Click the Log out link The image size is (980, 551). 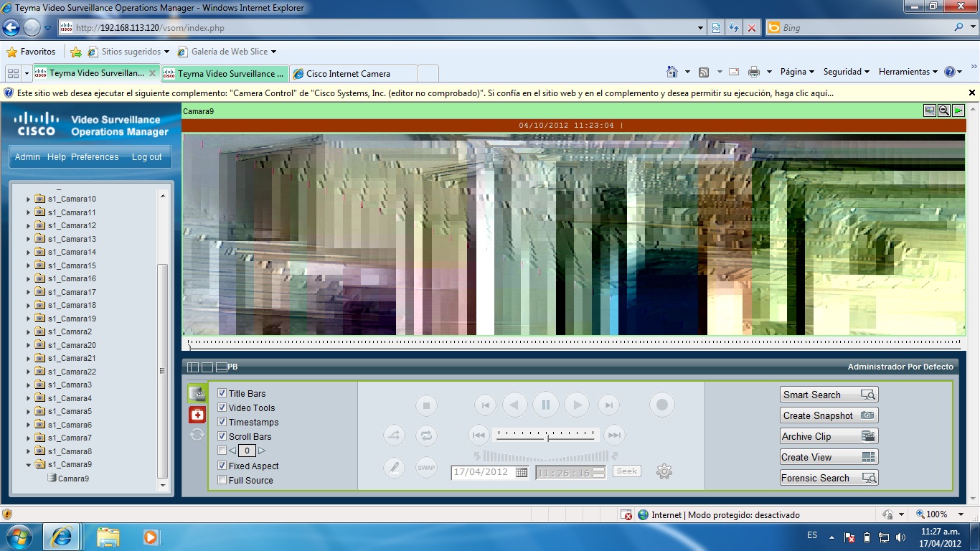coord(147,157)
